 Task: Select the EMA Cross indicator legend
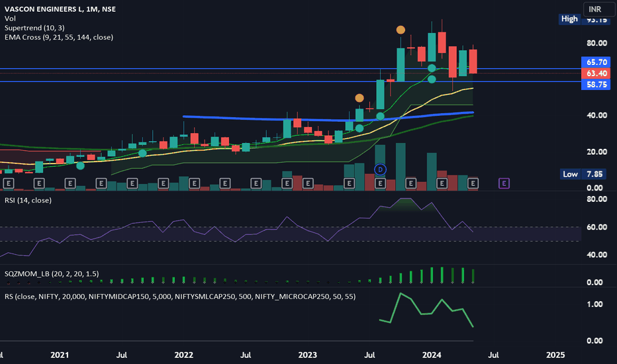pos(59,37)
